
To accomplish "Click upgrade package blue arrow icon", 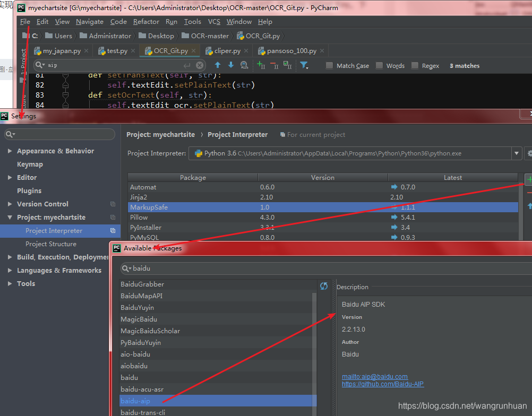I will click(529, 206).
